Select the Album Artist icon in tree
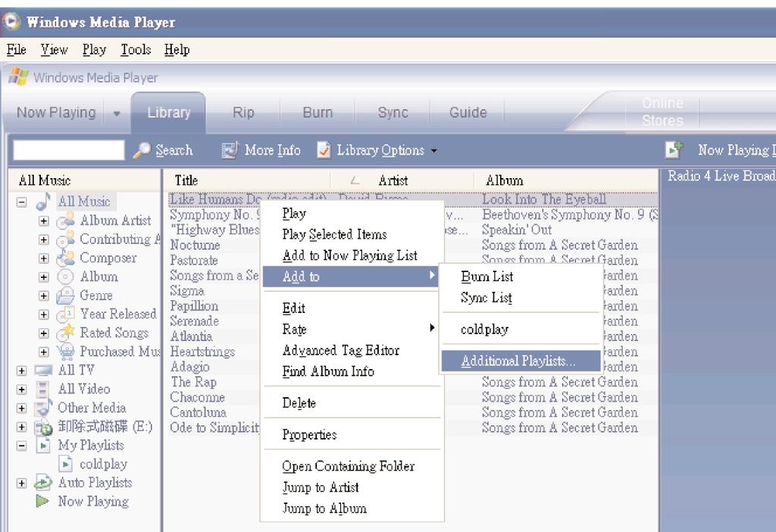Image resolution: width=776 pixels, height=532 pixels. (65, 221)
